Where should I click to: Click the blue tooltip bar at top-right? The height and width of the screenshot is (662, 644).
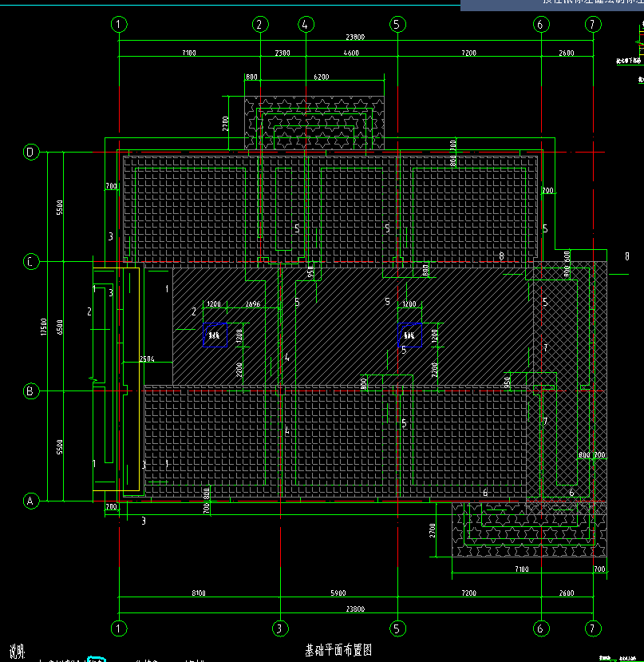point(552,5)
